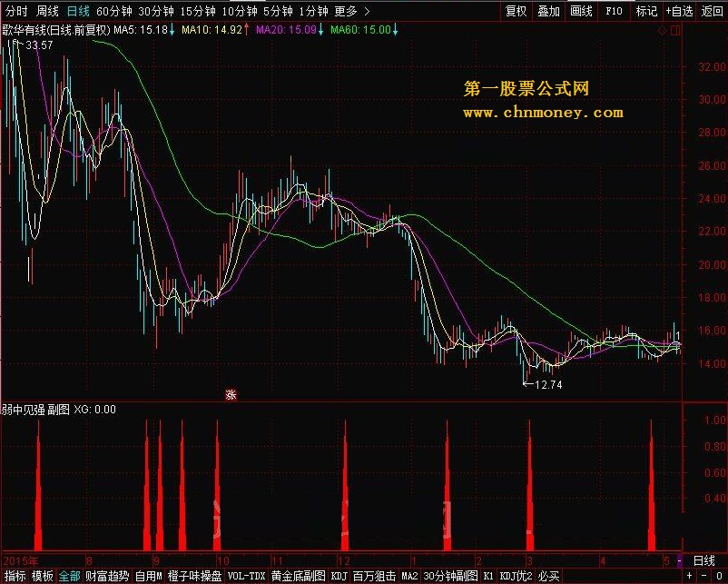The height and width of the screenshot is (584, 728).
Task: Add stock via +自选 button
Action: pos(679,11)
